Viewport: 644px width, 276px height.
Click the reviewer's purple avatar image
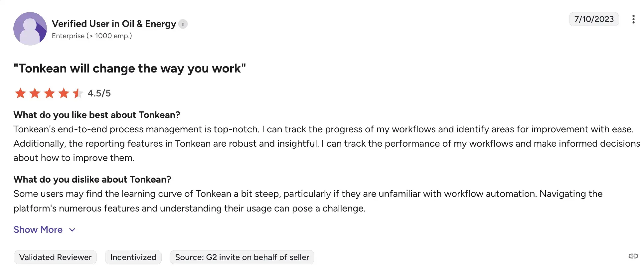click(30, 29)
